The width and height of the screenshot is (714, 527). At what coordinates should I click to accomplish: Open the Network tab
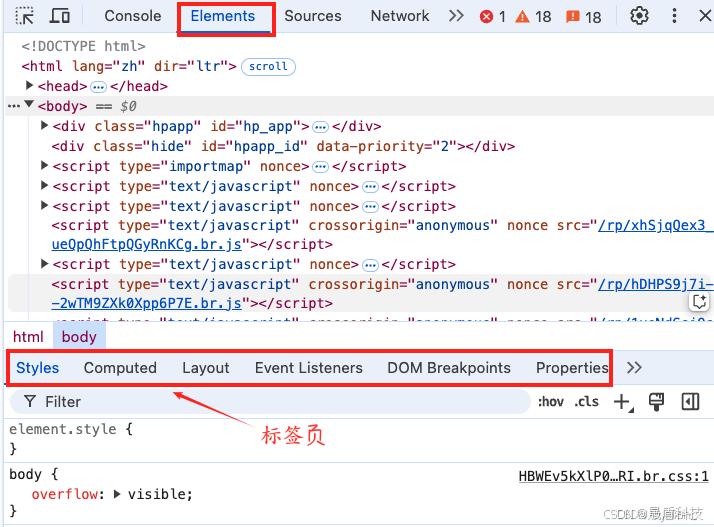tap(400, 16)
